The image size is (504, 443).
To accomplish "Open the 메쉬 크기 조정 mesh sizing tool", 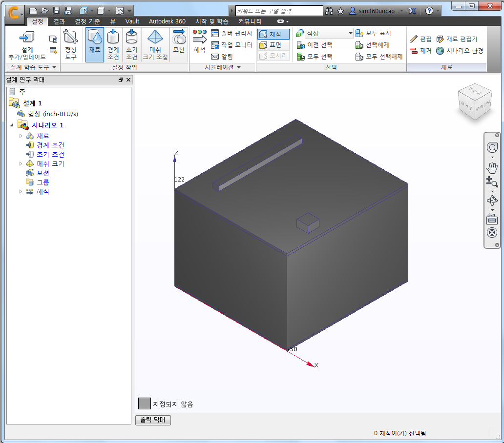I will click(x=155, y=44).
